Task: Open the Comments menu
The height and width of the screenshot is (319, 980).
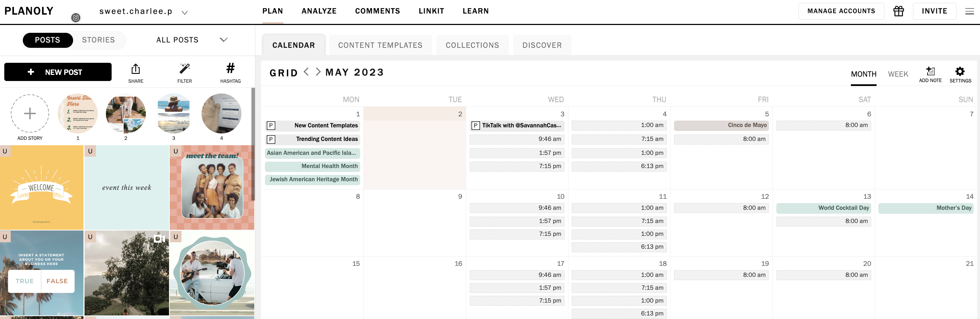Action: (377, 11)
